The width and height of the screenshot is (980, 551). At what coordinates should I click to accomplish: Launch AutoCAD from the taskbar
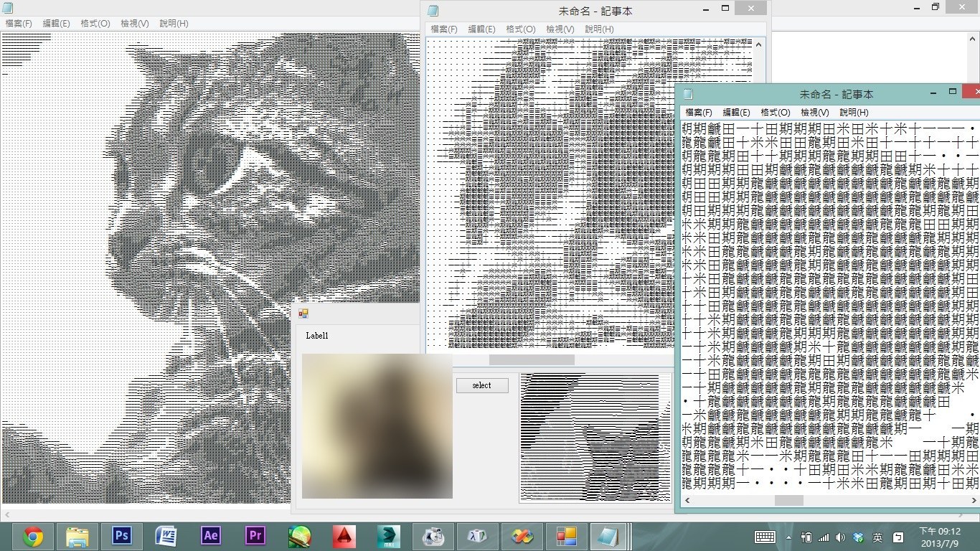tap(344, 537)
